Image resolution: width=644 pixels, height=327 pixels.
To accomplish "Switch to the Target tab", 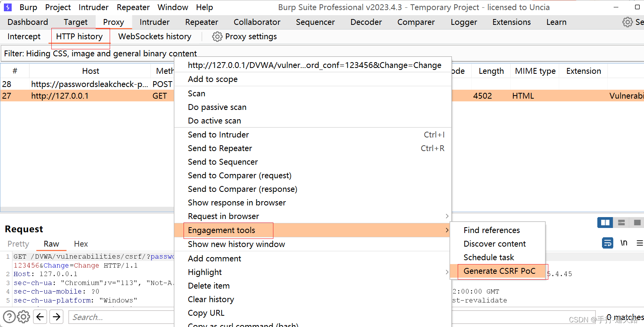I will tap(76, 22).
